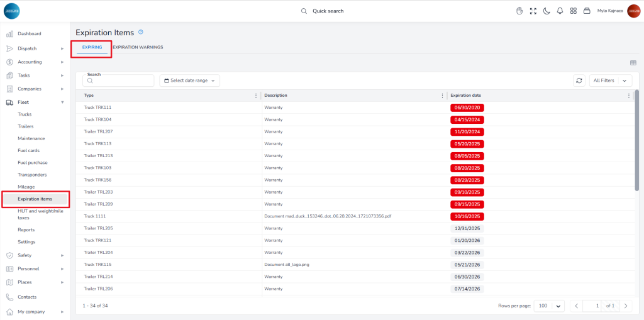644x320 pixels.
Task: Open the Expiration date column options menu
Action: click(629, 96)
